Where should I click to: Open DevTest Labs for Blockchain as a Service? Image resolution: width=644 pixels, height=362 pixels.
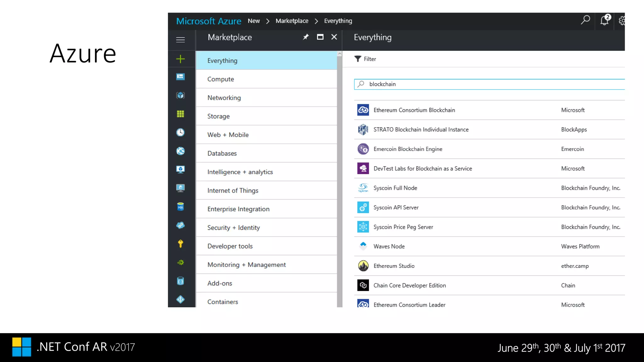[x=489, y=168]
